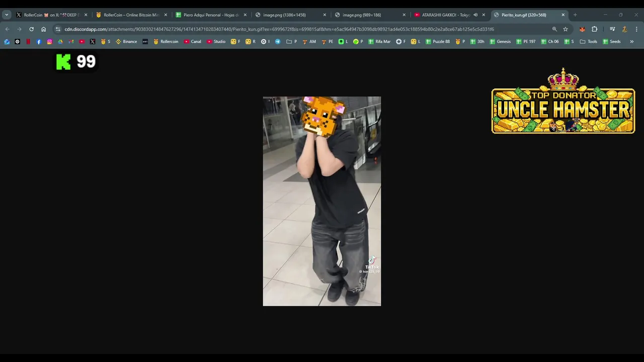Switch to the image.png (989×186) tab
644x362 pixels.
click(x=370, y=15)
